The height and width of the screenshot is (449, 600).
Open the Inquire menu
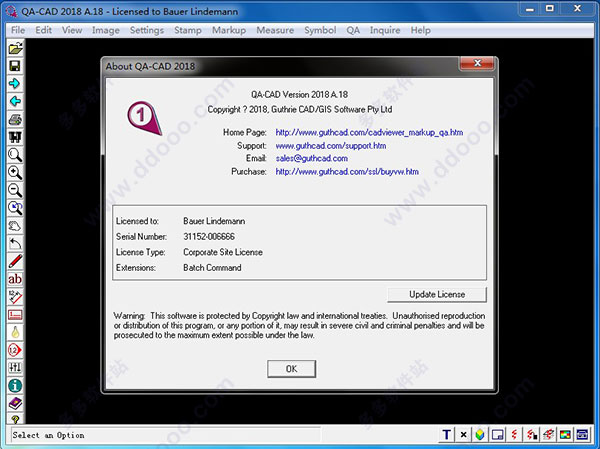pyautogui.click(x=385, y=30)
